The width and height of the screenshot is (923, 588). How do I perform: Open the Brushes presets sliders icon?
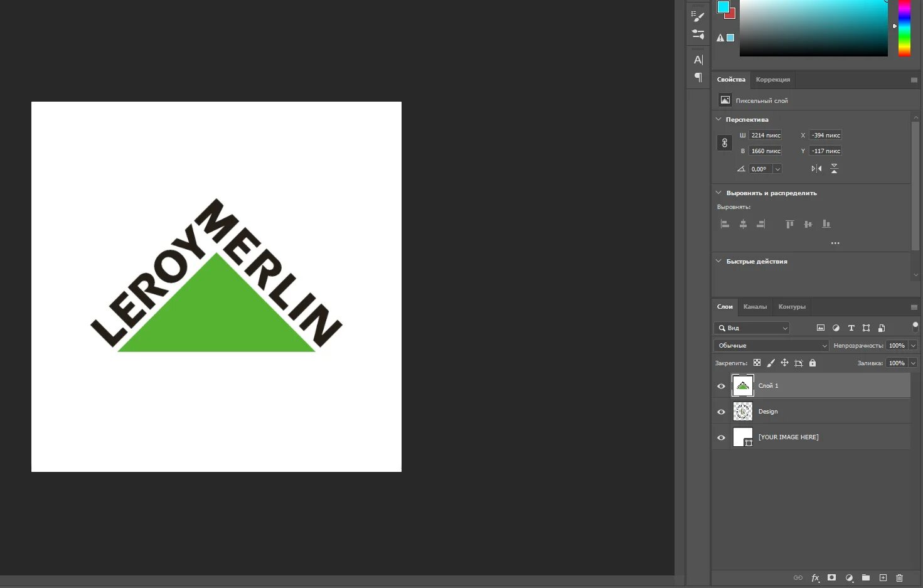pyautogui.click(x=698, y=35)
